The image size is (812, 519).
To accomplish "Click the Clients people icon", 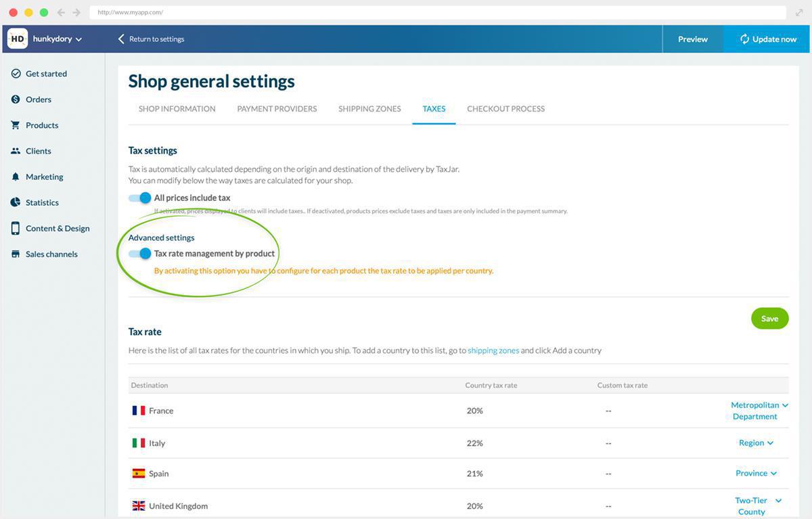I will pyautogui.click(x=16, y=151).
